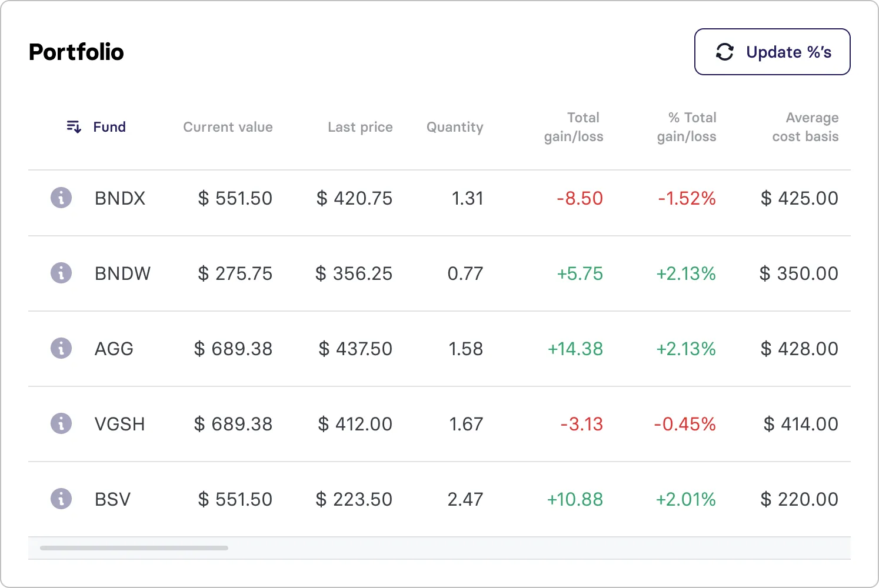Click the Update %'s button
The width and height of the screenshot is (879, 588).
772,52
